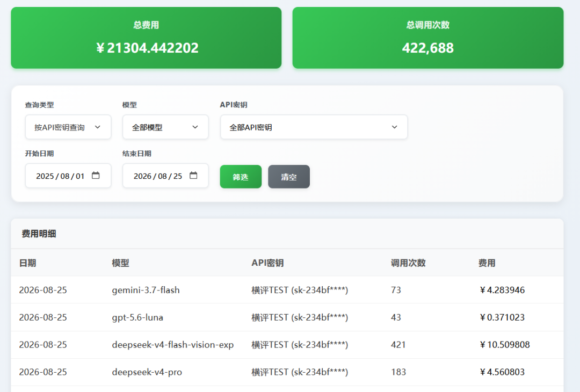This screenshot has height=392, width=580.
Task: Click the 费用明细 section heading
Action: pyautogui.click(x=39, y=234)
